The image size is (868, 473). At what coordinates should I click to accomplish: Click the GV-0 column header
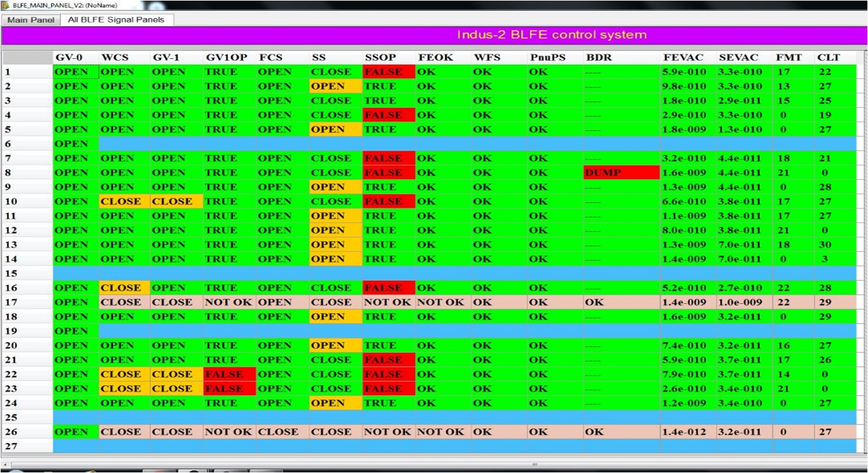75,57
